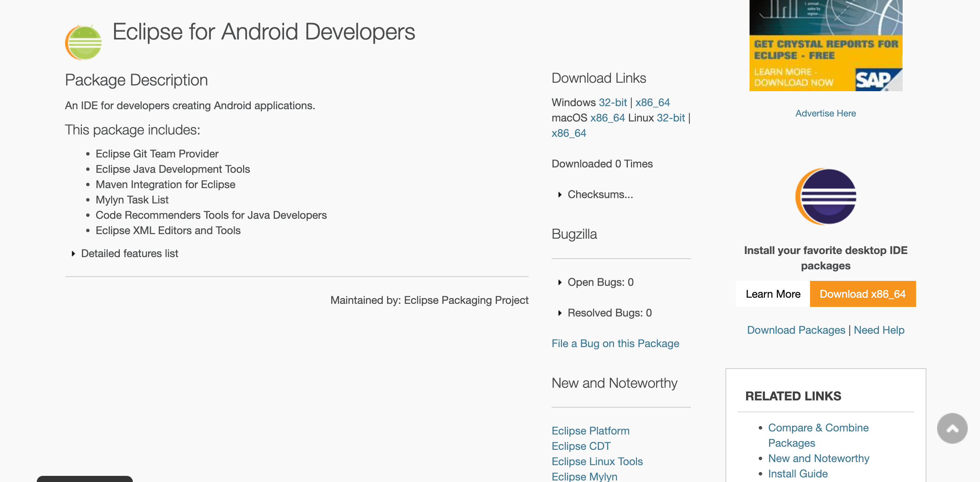Expand the Detailed features list

[x=129, y=253]
